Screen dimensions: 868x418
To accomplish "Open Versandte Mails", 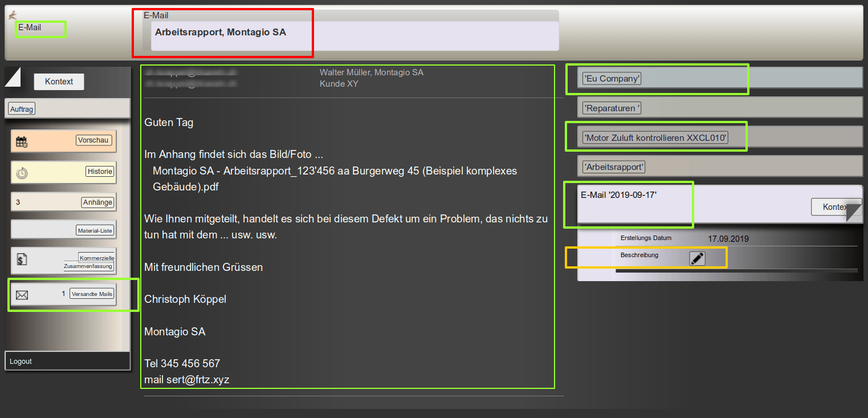I will 92,294.
